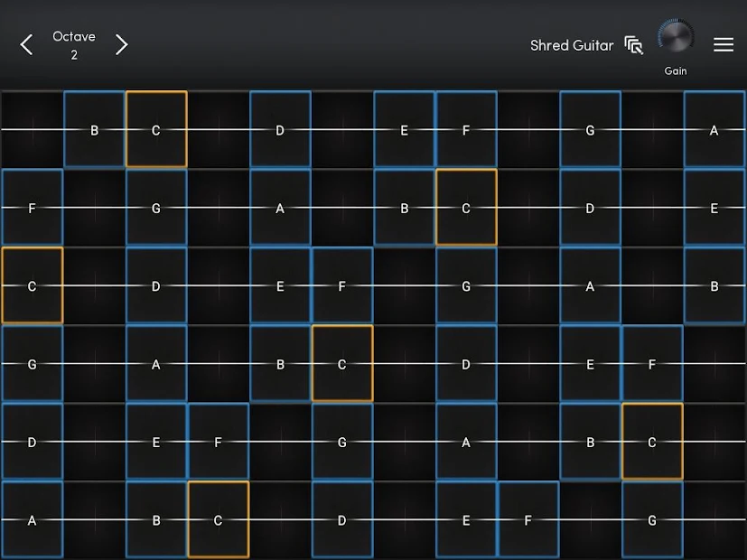Tap the G pad on the third string

point(466,285)
